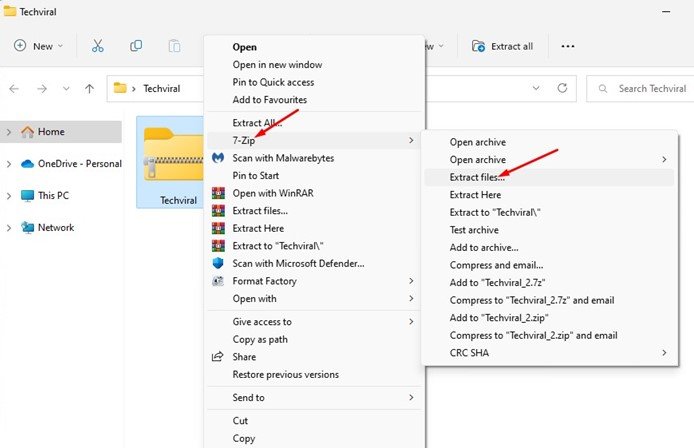Choose Extract files... in 7-Zip submenu
This screenshot has height=448, width=694.
tap(549, 177)
